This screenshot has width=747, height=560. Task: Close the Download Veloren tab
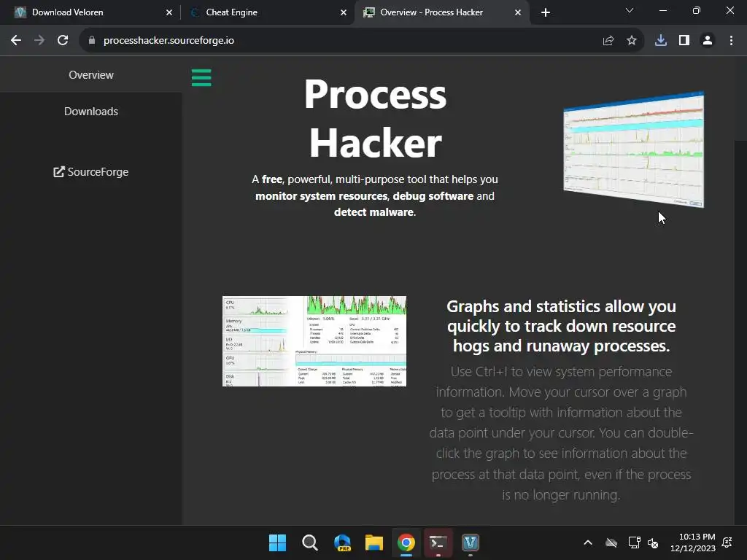coord(169,12)
